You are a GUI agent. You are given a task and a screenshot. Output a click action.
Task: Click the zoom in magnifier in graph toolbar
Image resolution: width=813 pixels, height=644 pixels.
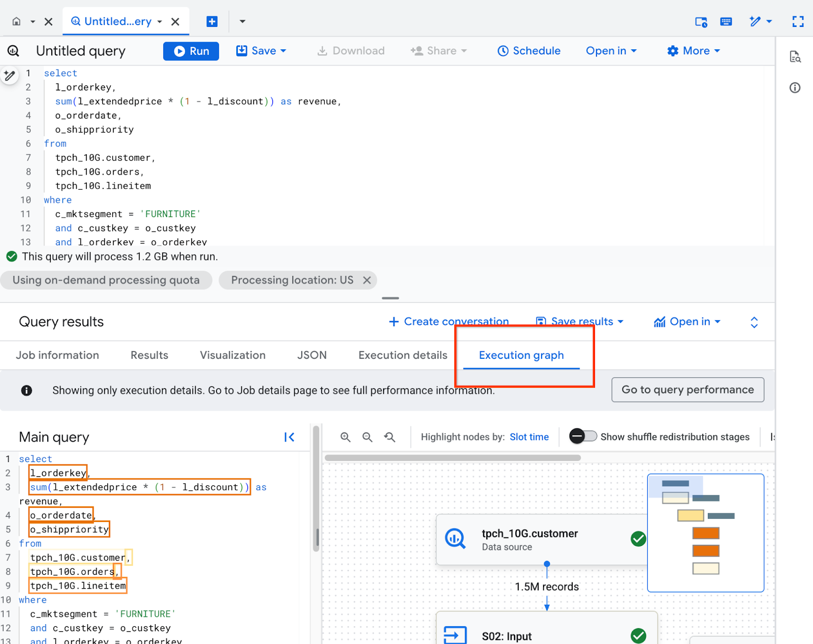click(x=346, y=437)
